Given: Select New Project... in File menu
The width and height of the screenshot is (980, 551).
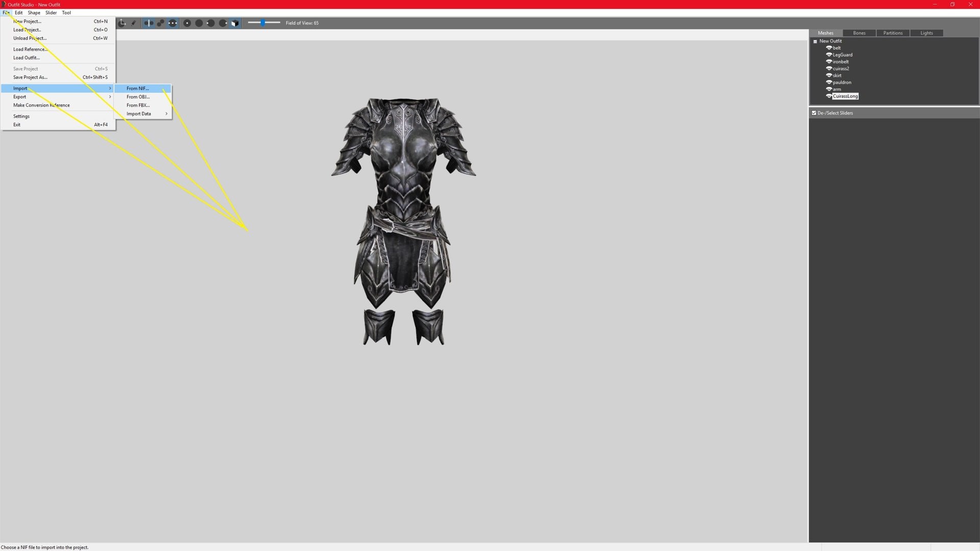Looking at the screenshot, I should coord(58,21).
